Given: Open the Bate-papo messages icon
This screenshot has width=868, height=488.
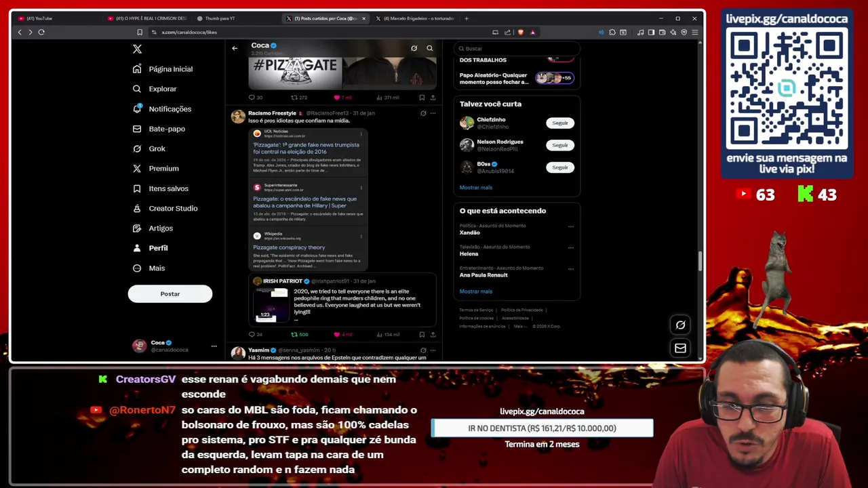Looking at the screenshot, I should (x=137, y=129).
